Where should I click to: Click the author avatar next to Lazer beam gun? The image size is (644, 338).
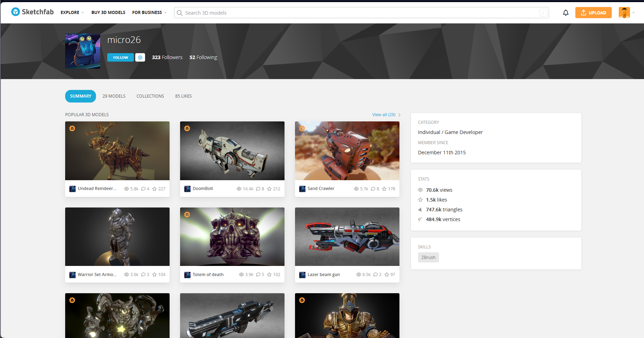pos(302,275)
